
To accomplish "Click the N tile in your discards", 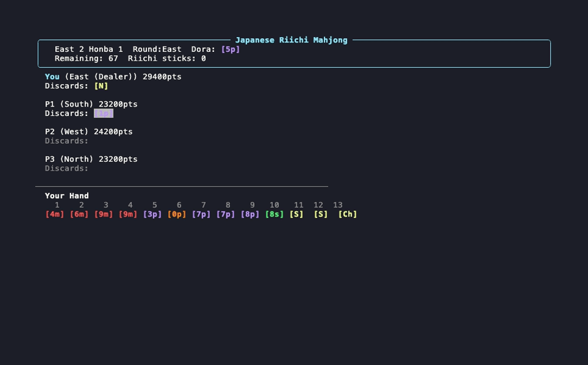I will click(x=101, y=86).
